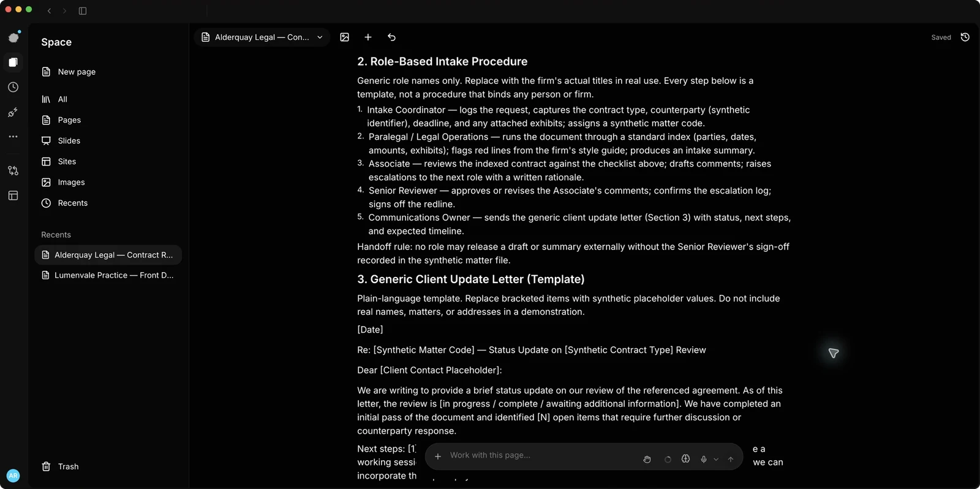Click the AR user avatar
Image resolution: width=980 pixels, height=489 pixels.
click(13, 476)
